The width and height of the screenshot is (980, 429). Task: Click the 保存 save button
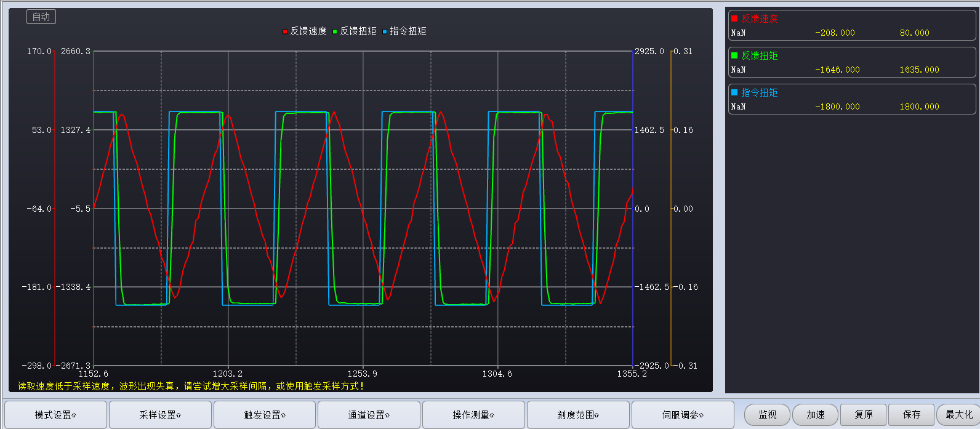point(912,415)
